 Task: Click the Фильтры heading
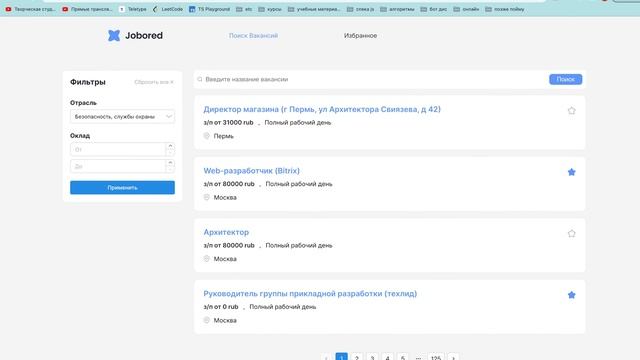click(88, 82)
